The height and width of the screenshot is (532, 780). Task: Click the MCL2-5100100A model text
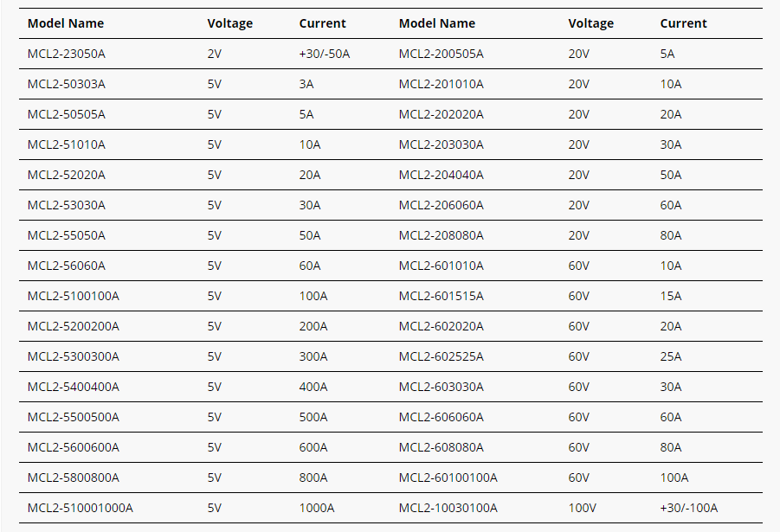[x=74, y=296]
